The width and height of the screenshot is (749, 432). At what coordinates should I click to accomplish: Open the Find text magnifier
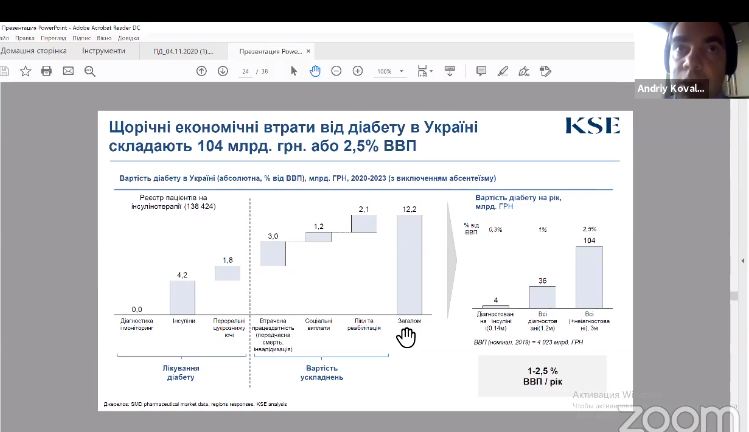click(91, 71)
